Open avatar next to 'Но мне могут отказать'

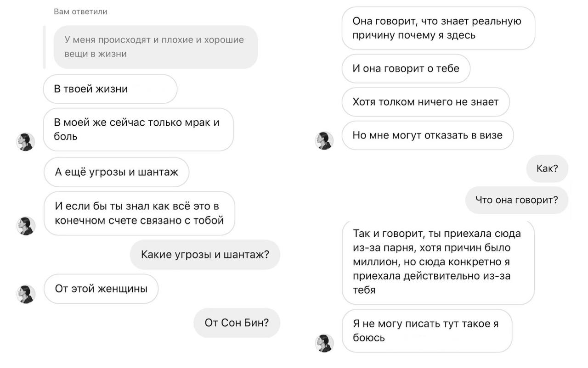pos(324,140)
